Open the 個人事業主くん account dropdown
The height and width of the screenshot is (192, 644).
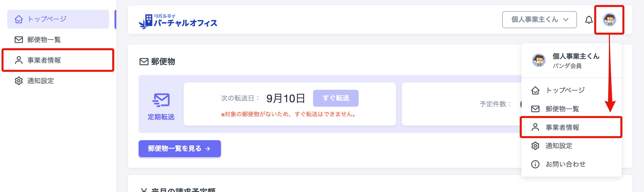[x=539, y=19]
